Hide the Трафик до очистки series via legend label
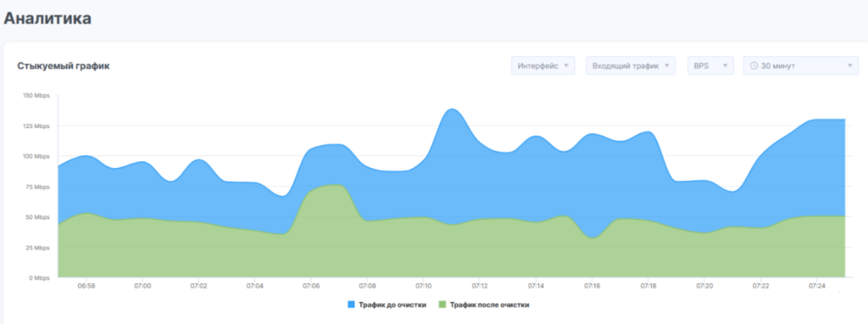 392,304
